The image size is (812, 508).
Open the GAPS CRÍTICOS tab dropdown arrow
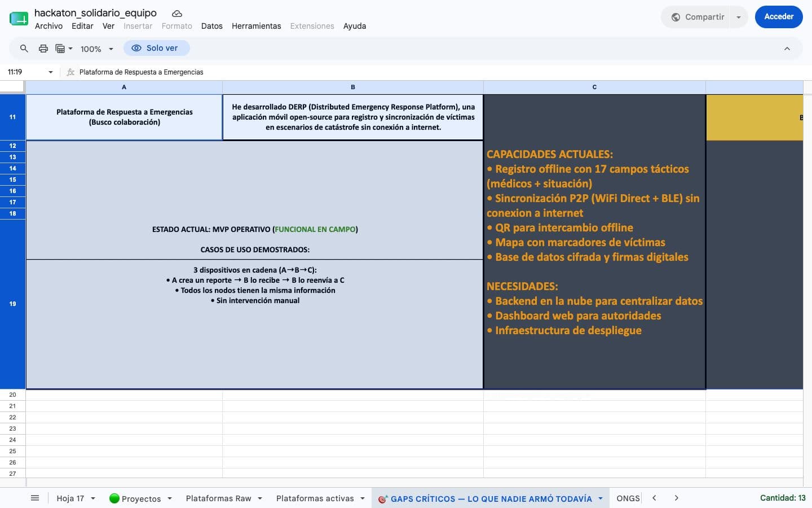pos(601,498)
